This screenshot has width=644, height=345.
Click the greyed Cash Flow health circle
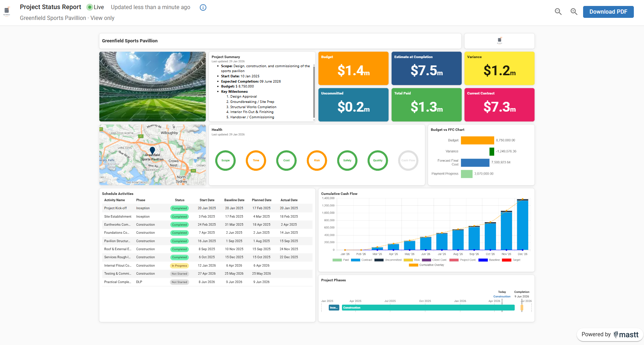(x=408, y=161)
